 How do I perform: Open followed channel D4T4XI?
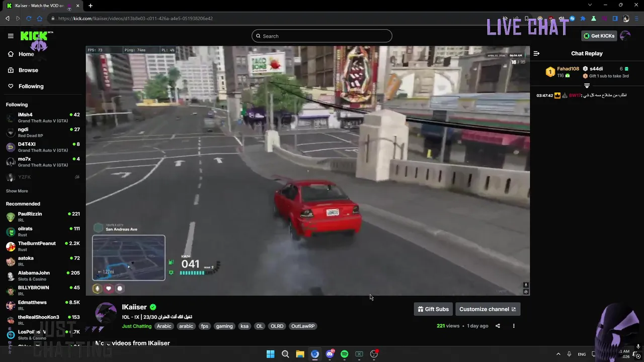[x=43, y=147]
